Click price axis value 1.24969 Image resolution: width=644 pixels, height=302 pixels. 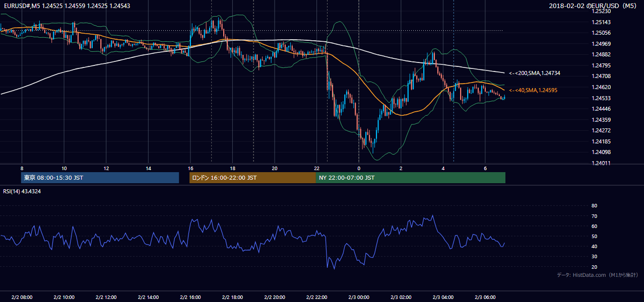tap(602, 44)
